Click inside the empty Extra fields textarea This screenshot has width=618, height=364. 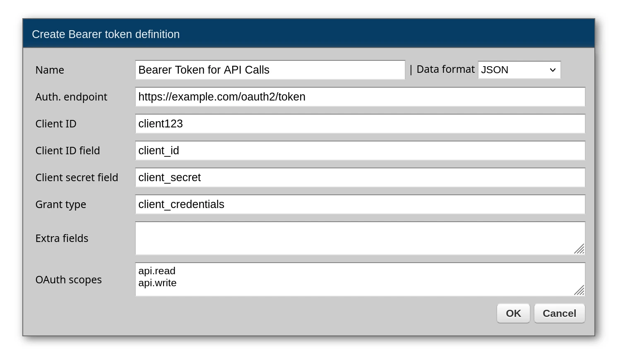[356, 238]
